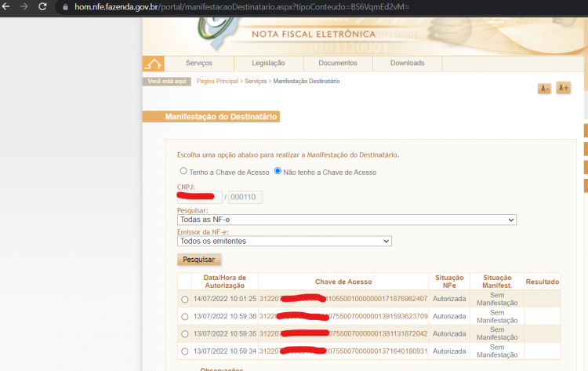The height and width of the screenshot is (371, 588).
Task: Select 'Tenho a Chave de Acesso' radio
Action: (x=183, y=171)
